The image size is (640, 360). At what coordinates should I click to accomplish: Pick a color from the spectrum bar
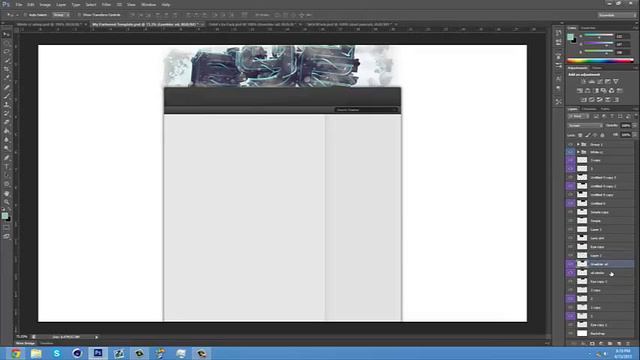pyautogui.click(x=600, y=61)
